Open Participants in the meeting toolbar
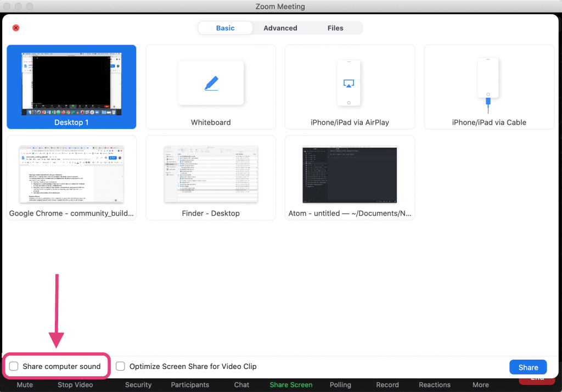Viewport: 562px width, 392px height. tap(190, 384)
